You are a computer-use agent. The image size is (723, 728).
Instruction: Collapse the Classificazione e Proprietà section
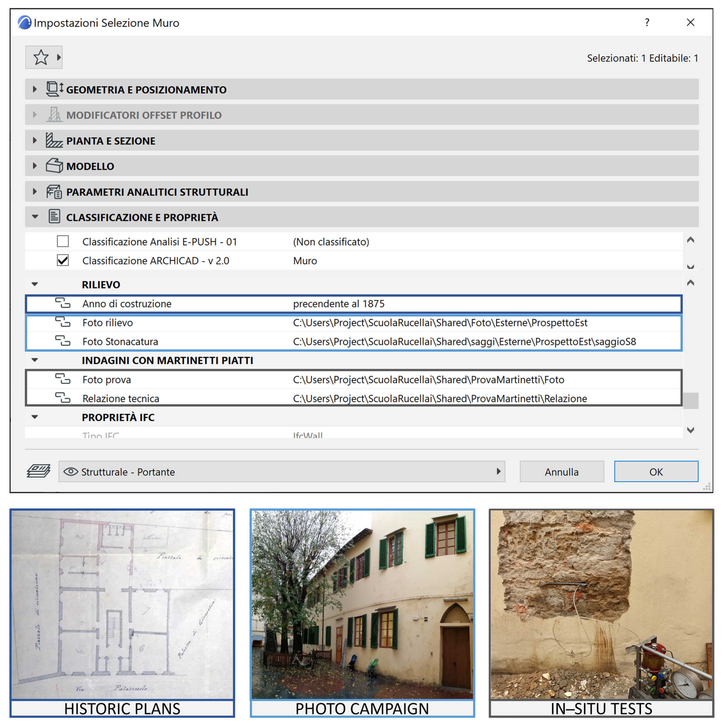tap(35, 217)
